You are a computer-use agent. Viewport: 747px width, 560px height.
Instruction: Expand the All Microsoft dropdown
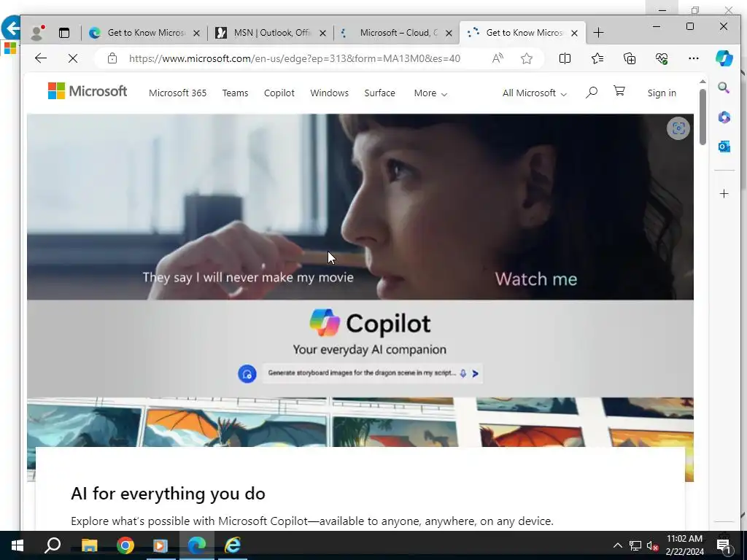click(x=534, y=93)
